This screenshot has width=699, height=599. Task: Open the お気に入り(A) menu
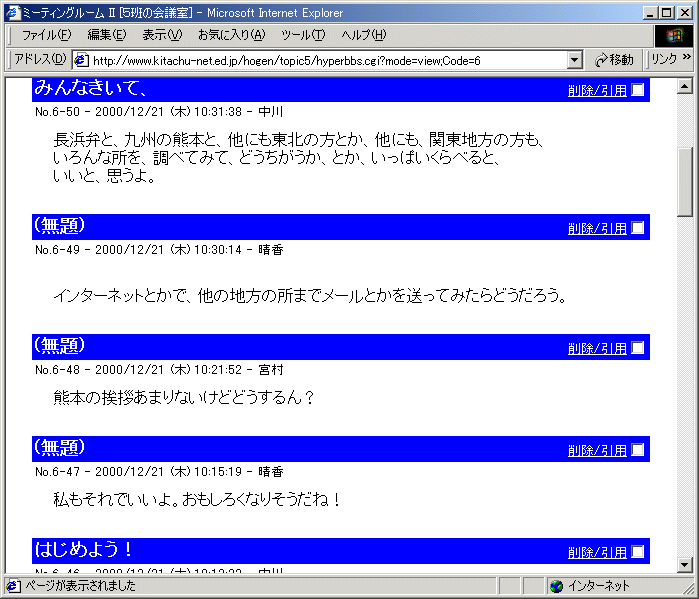[231, 35]
